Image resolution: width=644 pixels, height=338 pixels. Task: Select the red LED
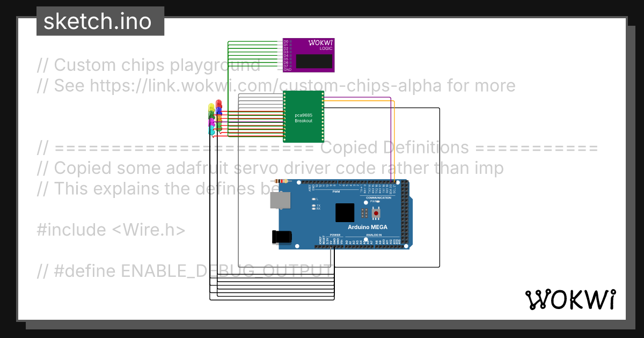(218, 103)
